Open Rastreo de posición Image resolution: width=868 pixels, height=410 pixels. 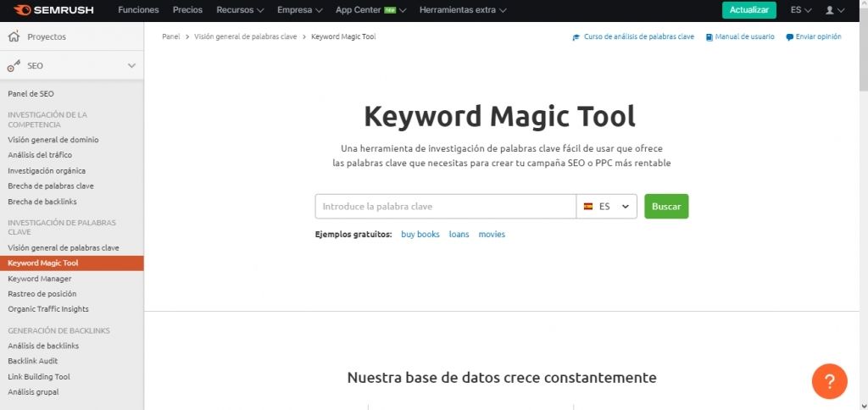click(x=42, y=294)
